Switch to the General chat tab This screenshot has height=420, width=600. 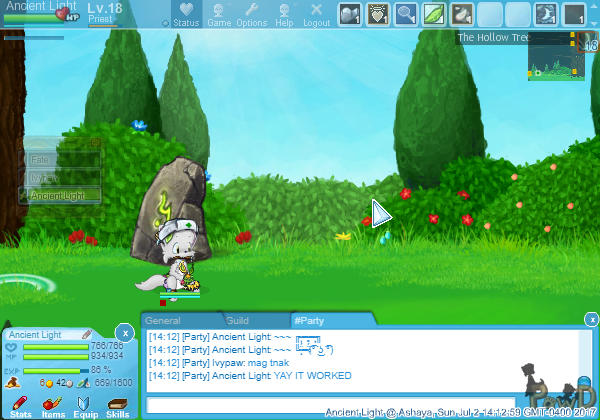click(x=163, y=320)
